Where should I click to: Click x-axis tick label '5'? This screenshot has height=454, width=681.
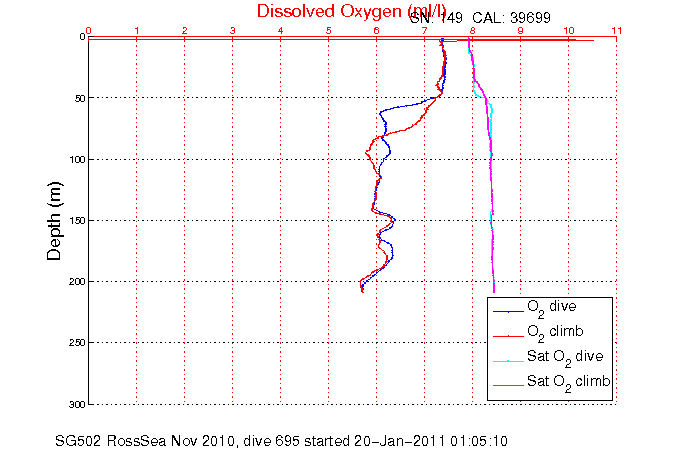[329, 31]
